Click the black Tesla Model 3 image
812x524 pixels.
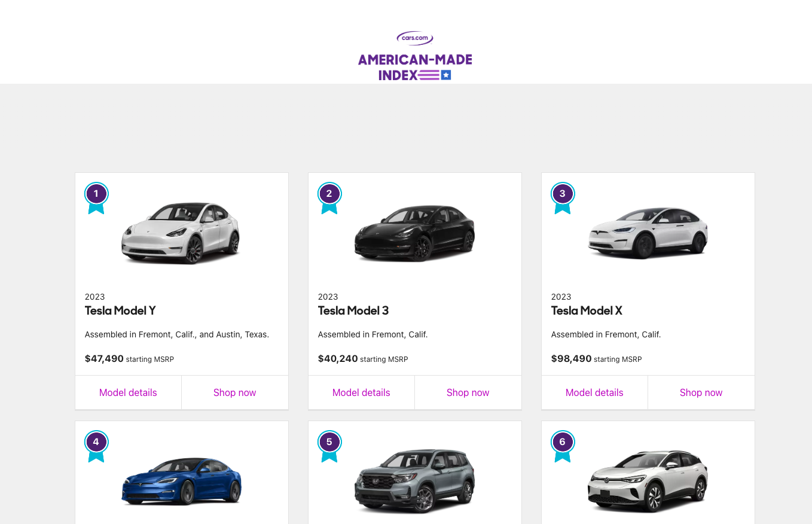coord(414,233)
